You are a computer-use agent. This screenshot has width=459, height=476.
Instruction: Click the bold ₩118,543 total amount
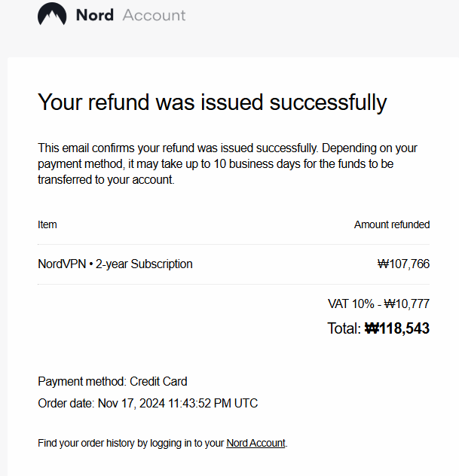tap(397, 328)
